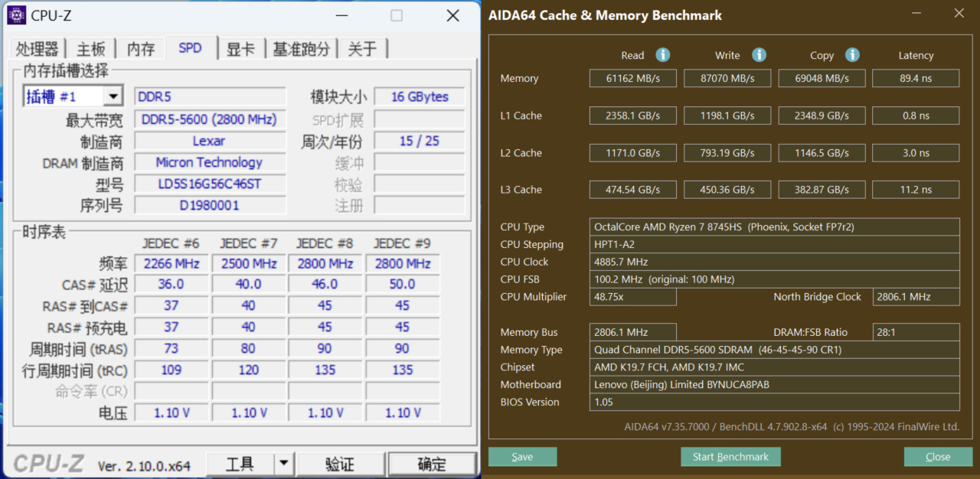This screenshot has height=479, width=980.
Task: Open the 插槽 #1 slot dropdown
Action: click(113, 96)
